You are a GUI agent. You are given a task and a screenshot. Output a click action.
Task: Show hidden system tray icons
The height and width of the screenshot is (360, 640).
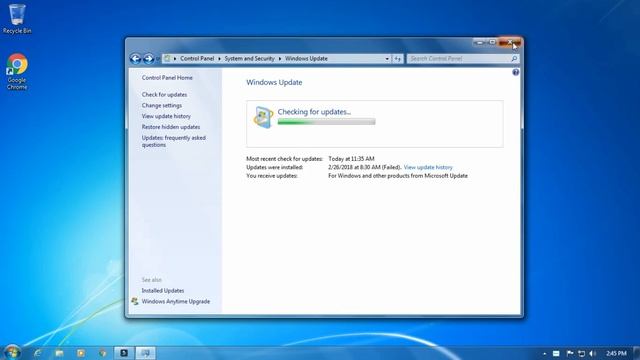pos(544,353)
